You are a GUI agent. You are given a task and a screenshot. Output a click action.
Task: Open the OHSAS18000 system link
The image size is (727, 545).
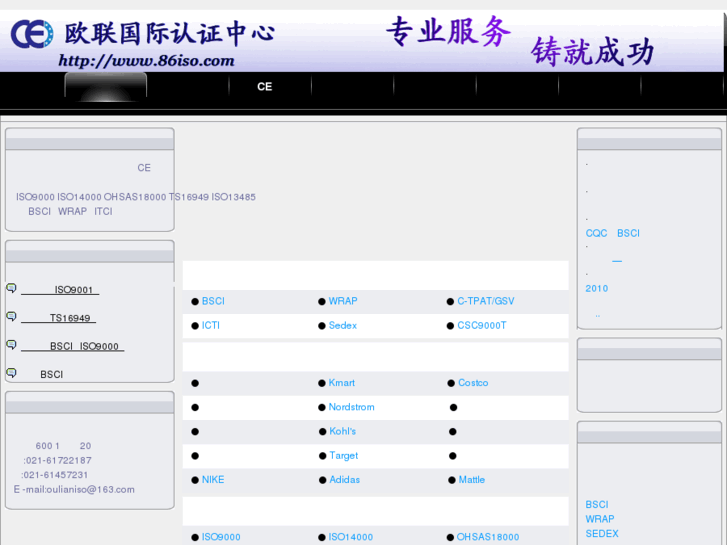(x=488, y=537)
